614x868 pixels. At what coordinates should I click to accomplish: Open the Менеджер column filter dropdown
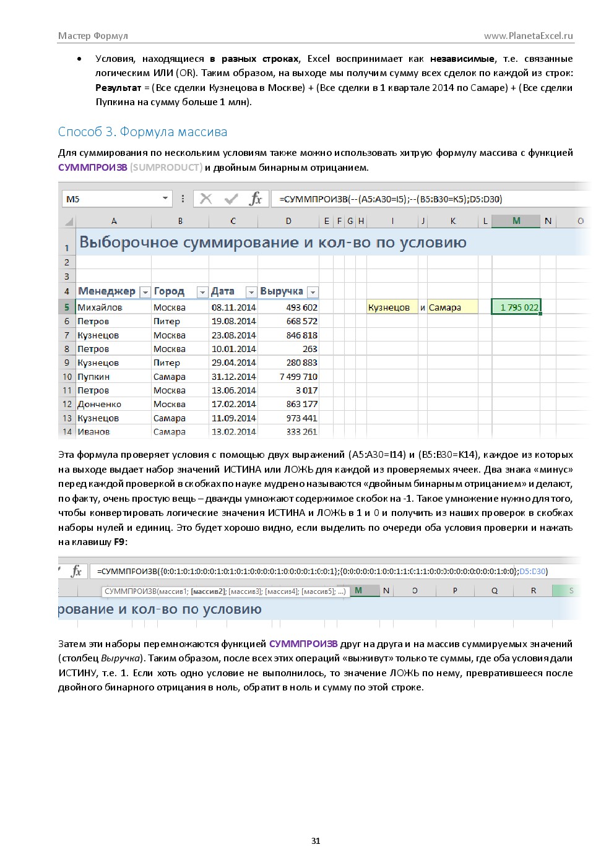point(145,292)
